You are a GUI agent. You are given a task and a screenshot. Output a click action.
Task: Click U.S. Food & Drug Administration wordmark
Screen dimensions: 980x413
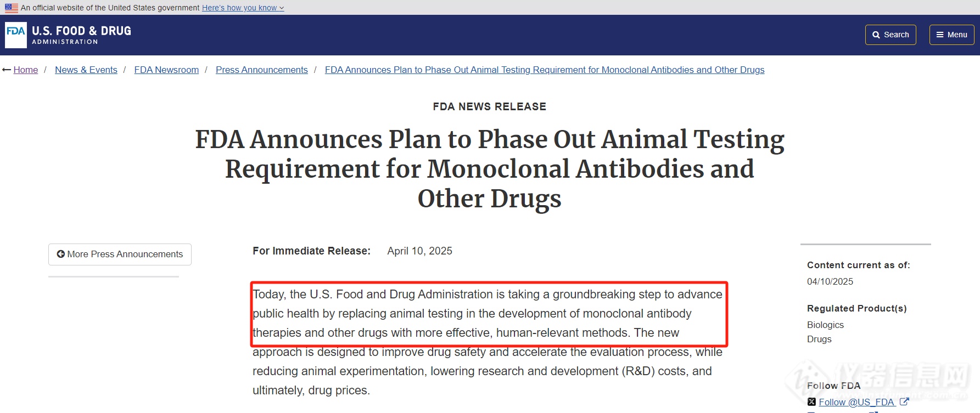tap(82, 35)
